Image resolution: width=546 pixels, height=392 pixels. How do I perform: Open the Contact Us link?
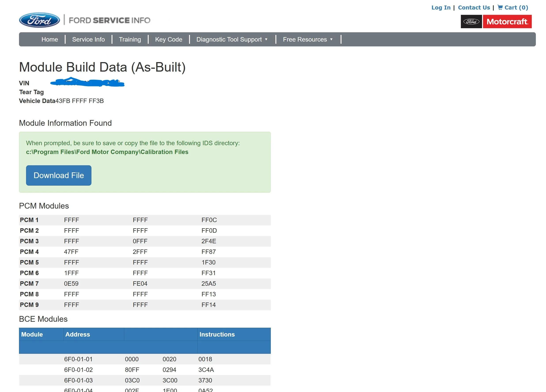tap(474, 8)
